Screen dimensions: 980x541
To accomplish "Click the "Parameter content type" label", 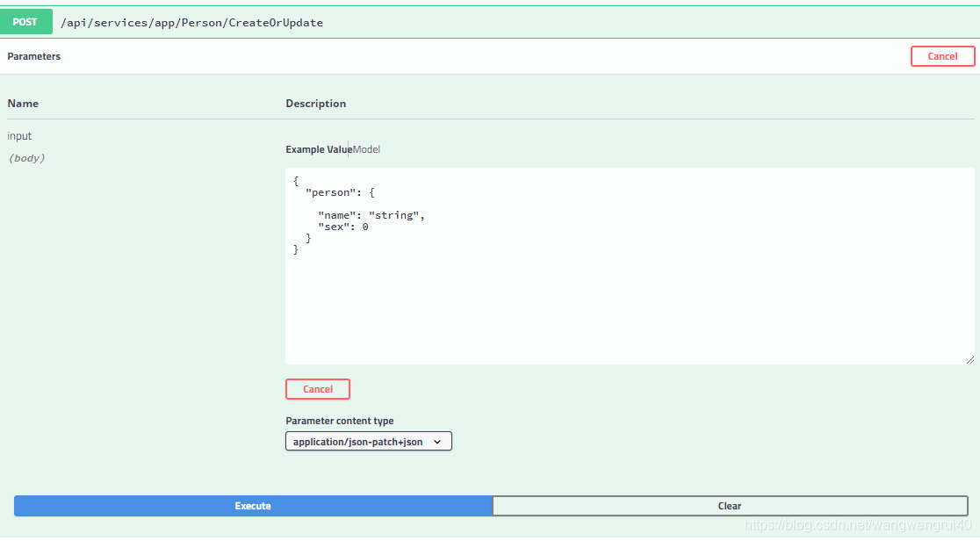I will pos(339,421).
